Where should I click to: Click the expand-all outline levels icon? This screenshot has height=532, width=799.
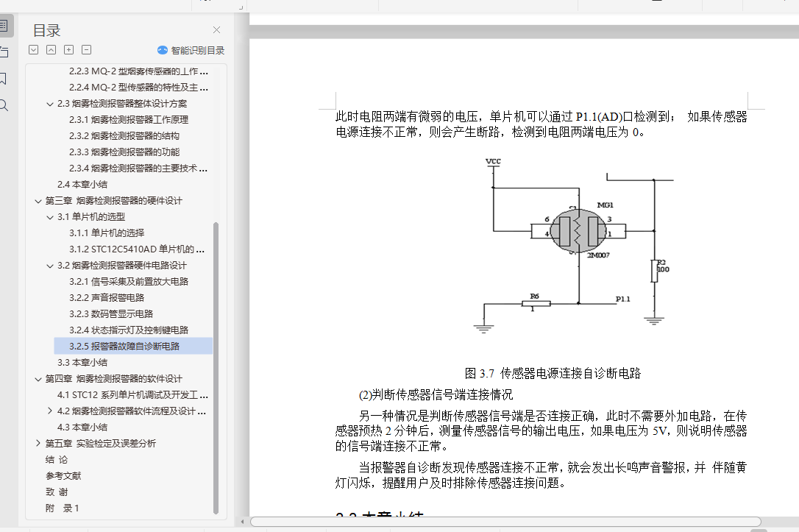click(34, 49)
